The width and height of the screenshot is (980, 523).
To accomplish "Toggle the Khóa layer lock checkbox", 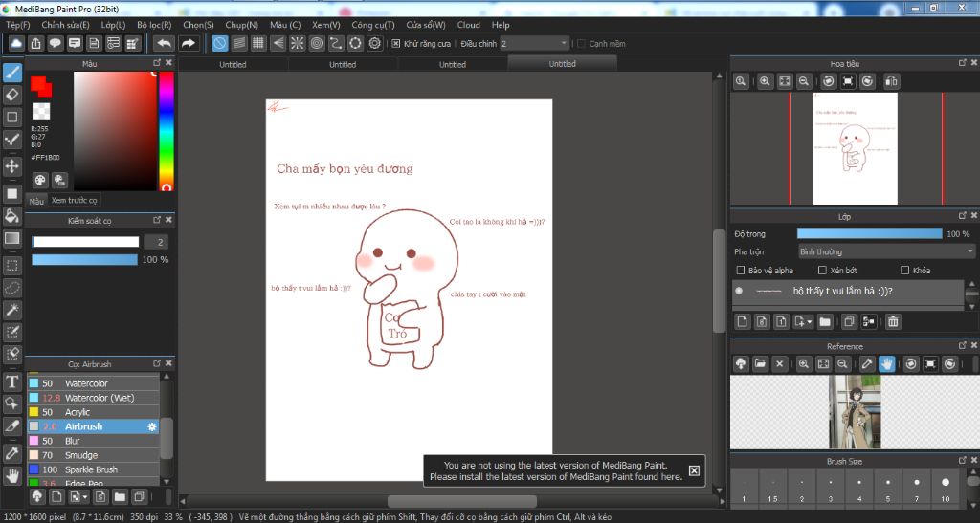I will click(904, 271).
